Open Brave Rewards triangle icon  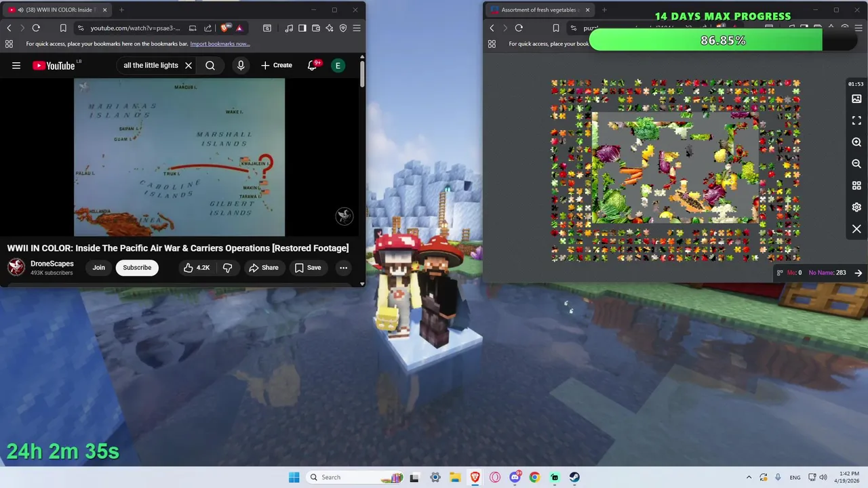(239, 28)
